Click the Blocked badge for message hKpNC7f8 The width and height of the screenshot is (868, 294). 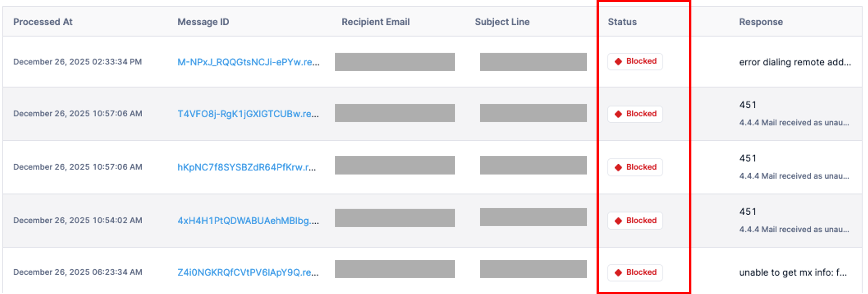(635, 167)
